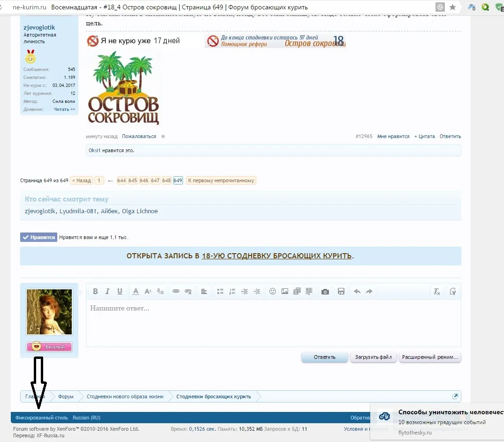Click the Остров сокровищ signature image
Image resolution: width=504 pixels, height=442 pixels.
point(123,88)
